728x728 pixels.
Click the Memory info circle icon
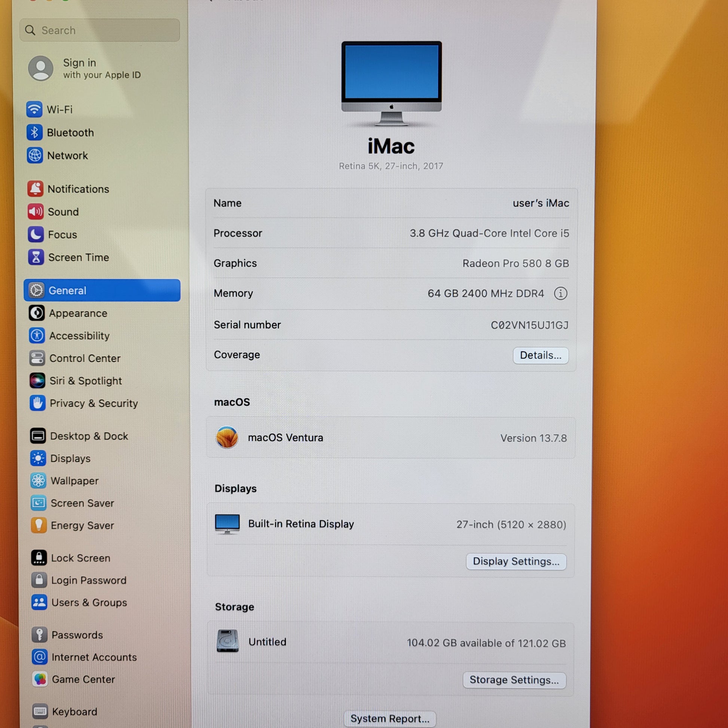560,293
